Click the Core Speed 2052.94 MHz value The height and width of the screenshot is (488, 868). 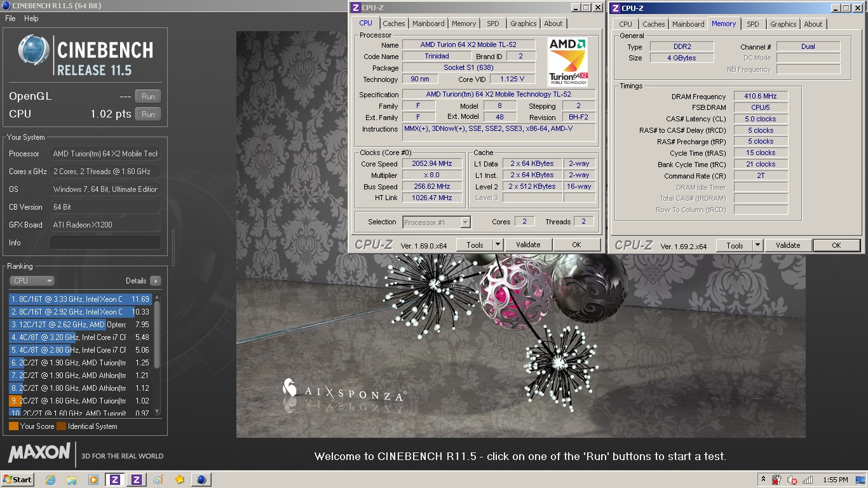432,164
